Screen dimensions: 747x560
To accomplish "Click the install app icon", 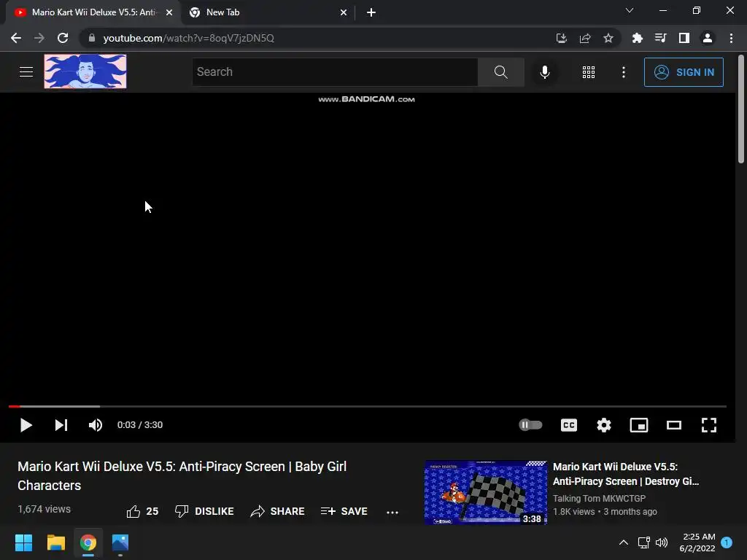I will pos(561,38).
